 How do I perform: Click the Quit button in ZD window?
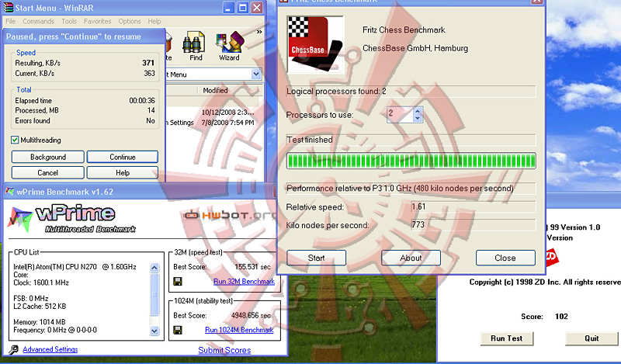tap(592, 338)
